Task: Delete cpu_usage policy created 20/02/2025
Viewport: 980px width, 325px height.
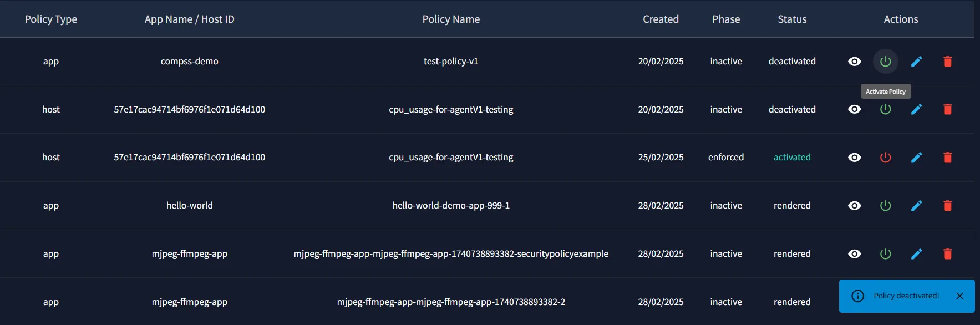Action: pyautogui.click(x=947, y=109)
